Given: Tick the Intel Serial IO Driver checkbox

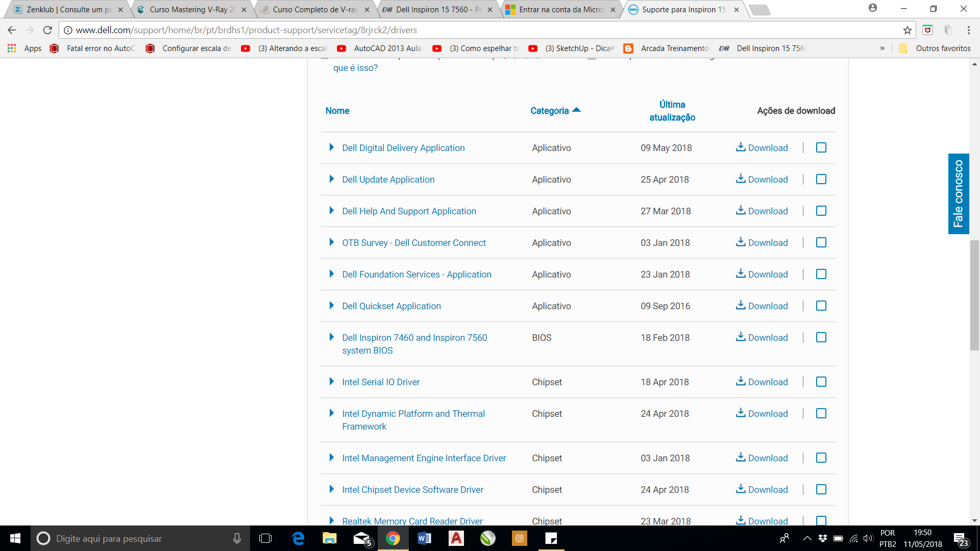Looking at the screenshot, I should pyautogui.click(x=821, y=382).
